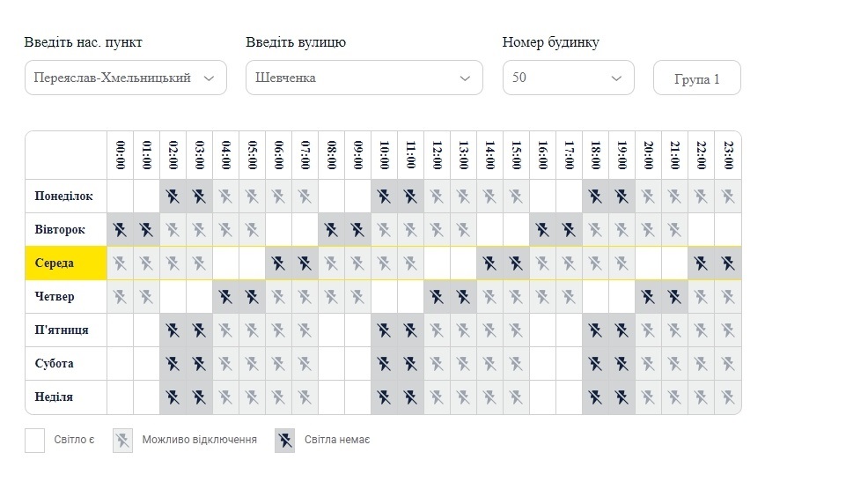This screenshot has width=868, height=497.
Task: Click Tuesday 00:00 power-off icon
Action: [120, 230]
